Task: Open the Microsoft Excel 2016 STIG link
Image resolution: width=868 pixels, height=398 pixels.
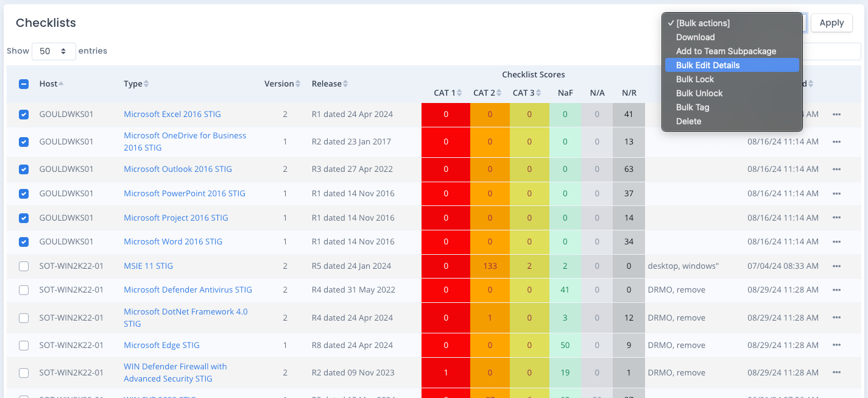Action: pos(172,115)
